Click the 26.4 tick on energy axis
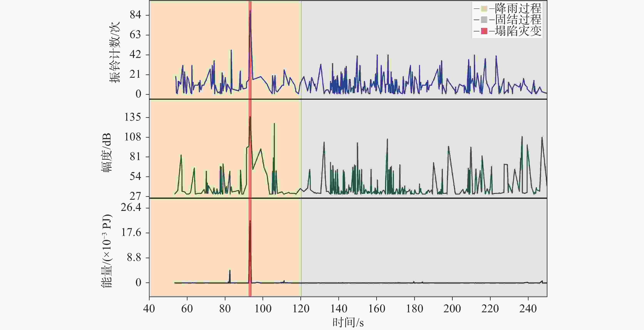The height and width of the screenshot is (330, 644). [x=131, y=207]
